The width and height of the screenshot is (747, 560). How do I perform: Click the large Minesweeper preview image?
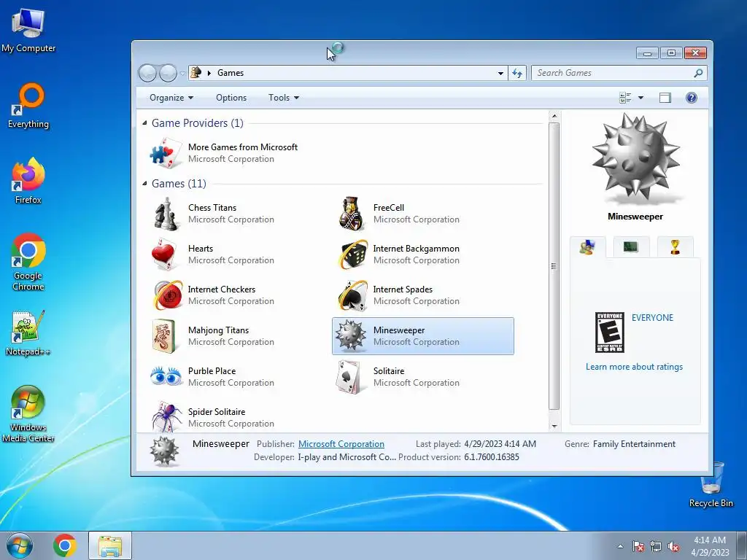pyautogui.click(x=635, y=158)
